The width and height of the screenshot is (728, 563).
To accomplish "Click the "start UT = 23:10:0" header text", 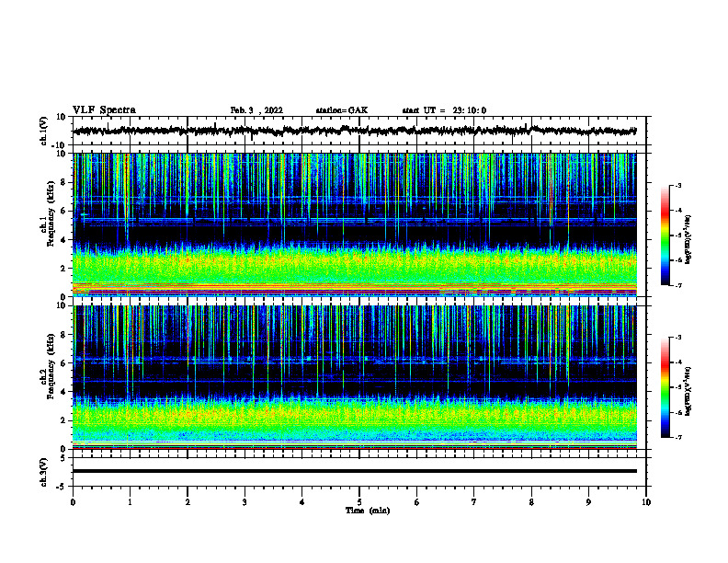I will tap(444, 110).
